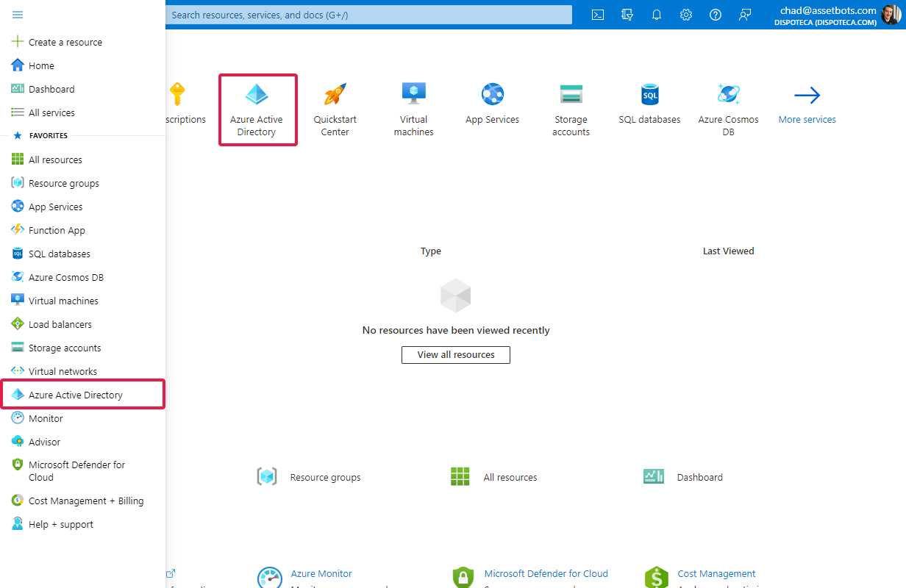
Task: Open Azure Active Directory service tile
Action: point(257,110)
